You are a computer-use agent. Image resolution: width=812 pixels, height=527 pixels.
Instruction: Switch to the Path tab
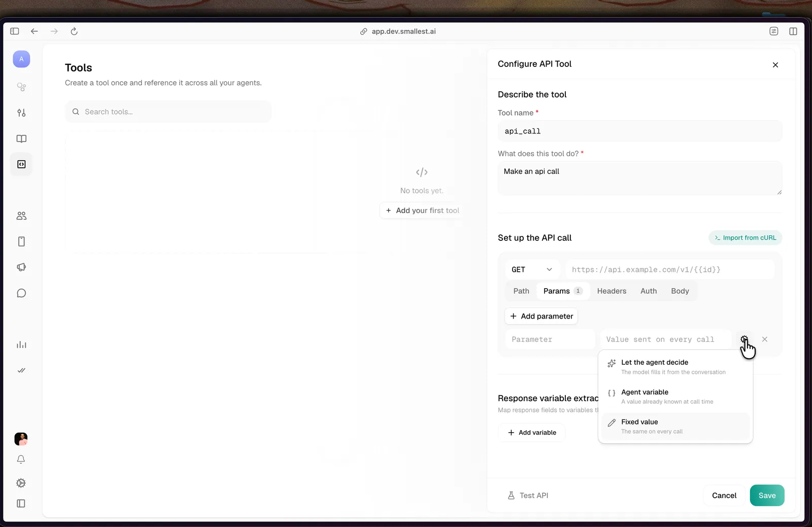coord(521,291)
